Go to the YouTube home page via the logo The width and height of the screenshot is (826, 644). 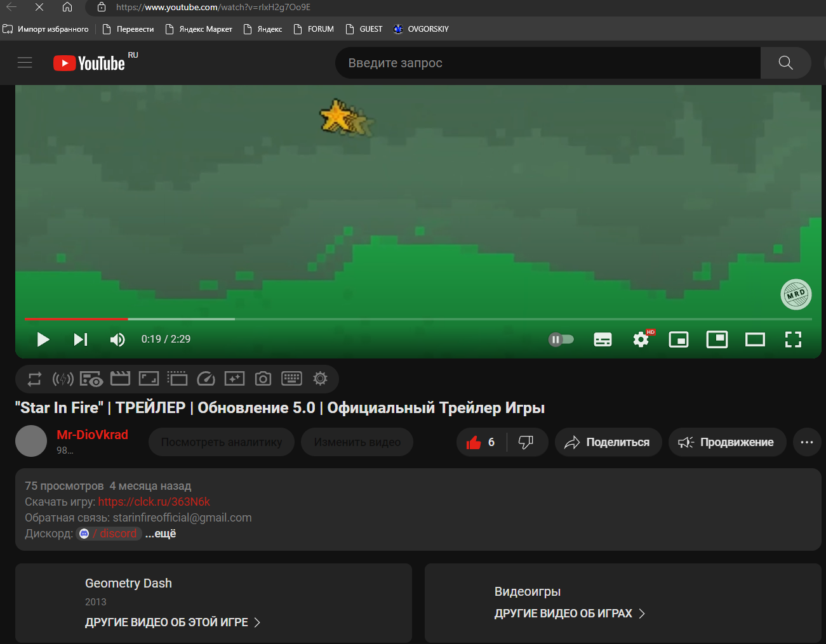point(90,63)
